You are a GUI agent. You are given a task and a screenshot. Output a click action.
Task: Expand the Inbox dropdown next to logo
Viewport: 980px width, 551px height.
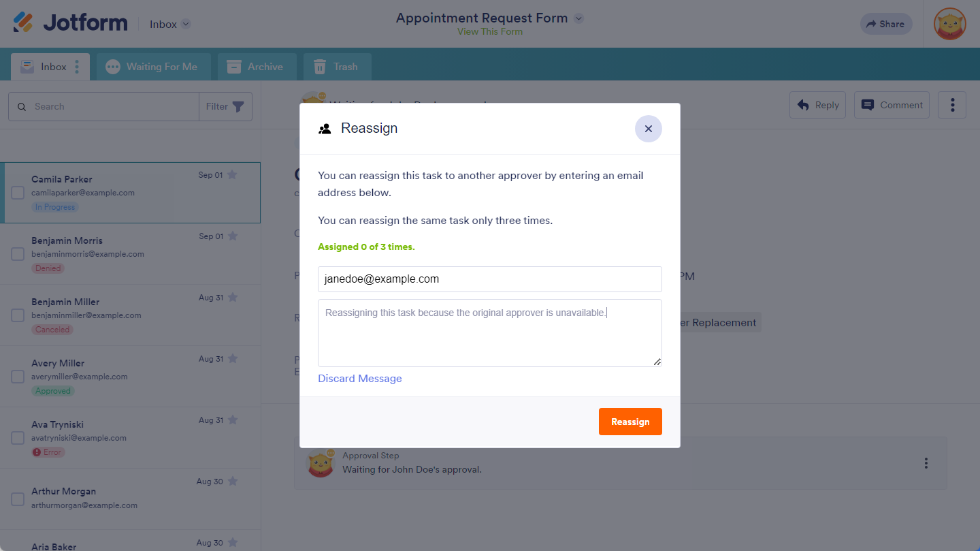(186, 25)
